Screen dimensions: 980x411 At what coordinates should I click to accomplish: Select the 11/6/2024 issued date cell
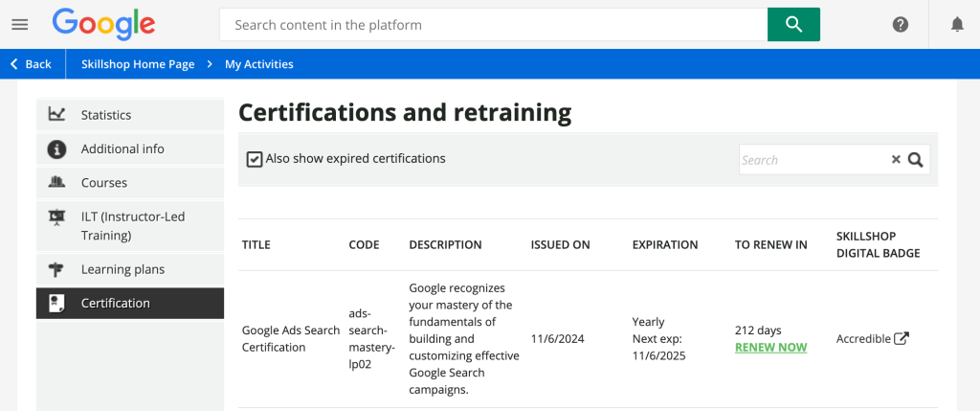(x=558, y=339)
